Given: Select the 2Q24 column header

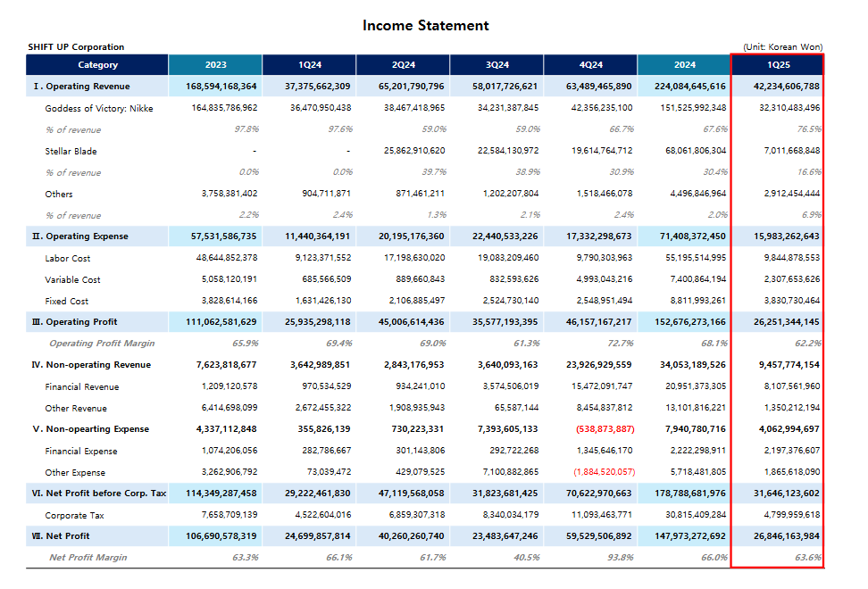Looking at the screenshot, I should (x=403, y=65).
